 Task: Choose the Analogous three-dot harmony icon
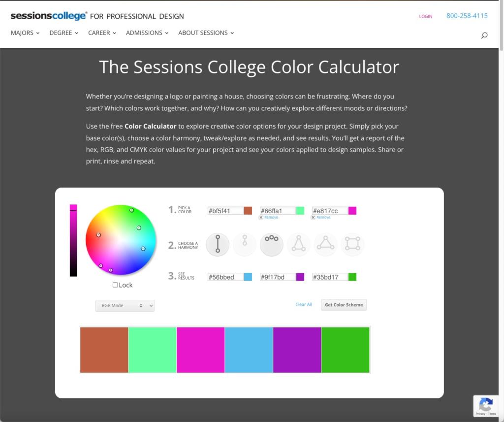point(271,244)
